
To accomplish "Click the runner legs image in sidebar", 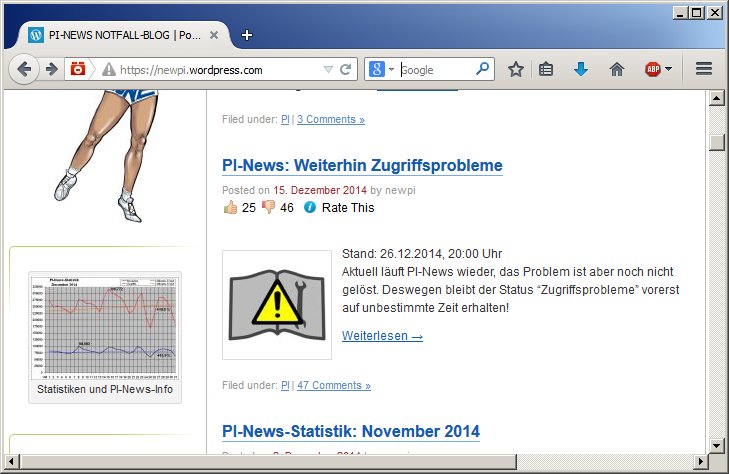I will pyautogui.click(x=108, y=156).
